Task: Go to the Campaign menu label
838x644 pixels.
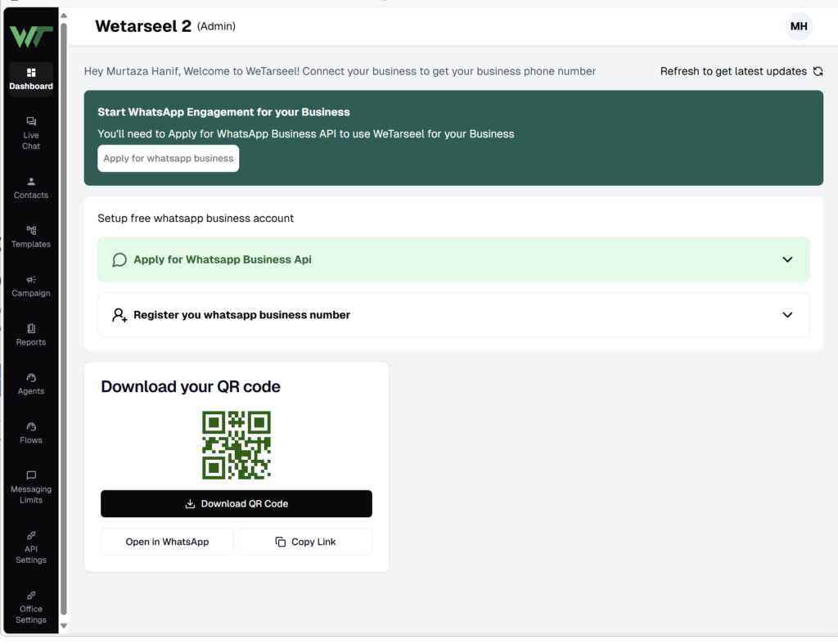Action: (31, 293)
